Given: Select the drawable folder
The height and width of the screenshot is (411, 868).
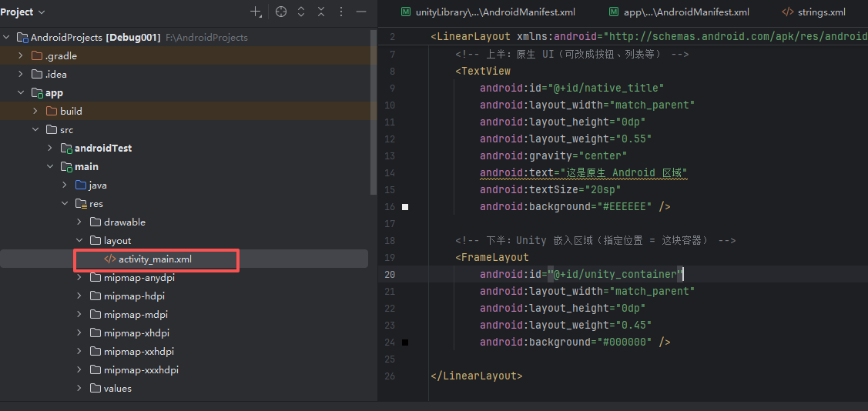Looking at the screenshot, I should tap(125, 222).
